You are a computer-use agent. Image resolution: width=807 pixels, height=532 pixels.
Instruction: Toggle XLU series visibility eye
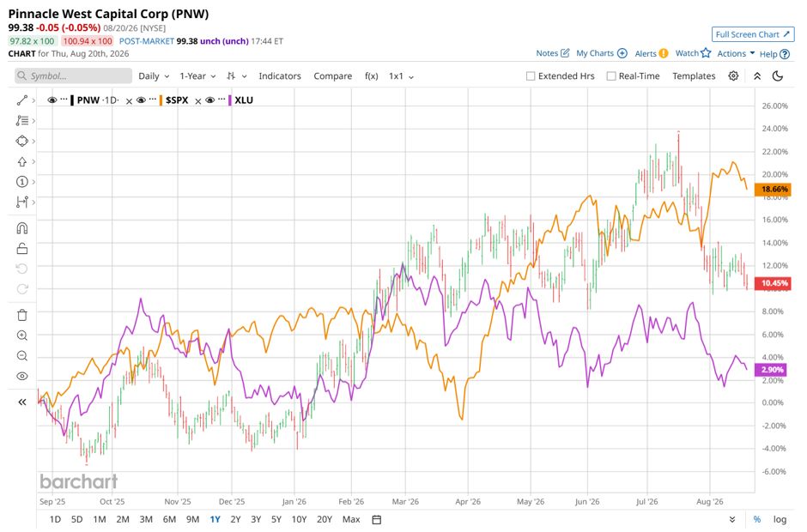pos(209,100)
